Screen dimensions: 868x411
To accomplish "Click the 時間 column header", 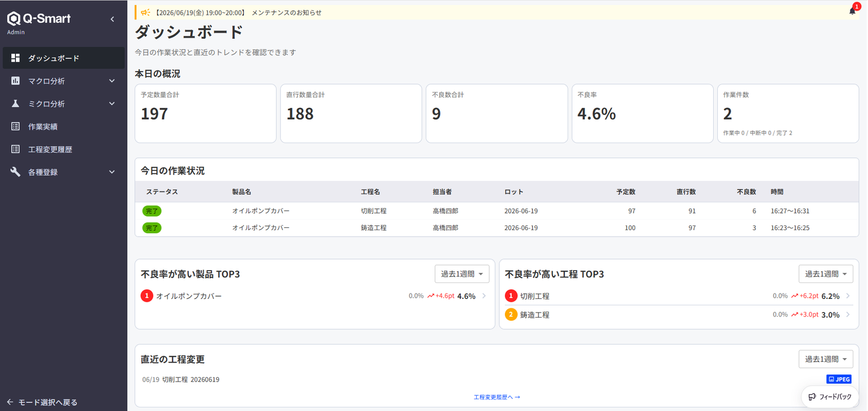I will coord(777,192).
